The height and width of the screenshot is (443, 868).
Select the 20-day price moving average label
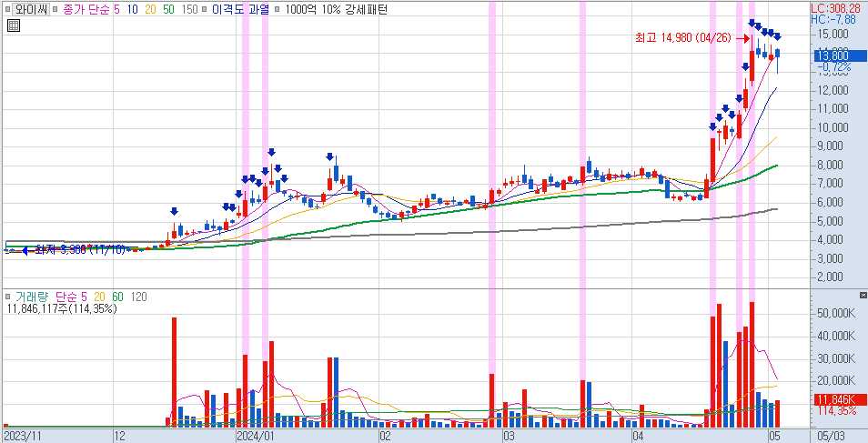(x=151, y=9)
